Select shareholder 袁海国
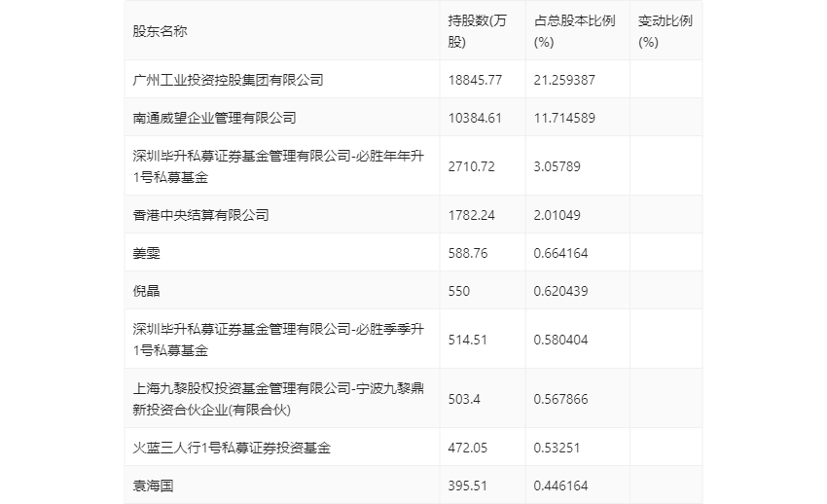Viewport: 827px width, 504px height. point(153,486)
